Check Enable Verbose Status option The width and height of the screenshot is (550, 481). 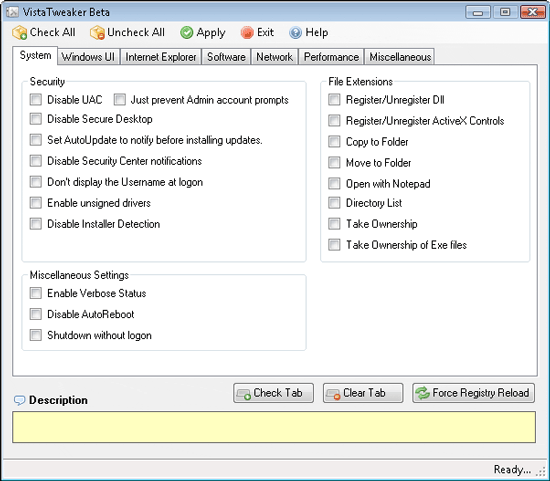35,293
